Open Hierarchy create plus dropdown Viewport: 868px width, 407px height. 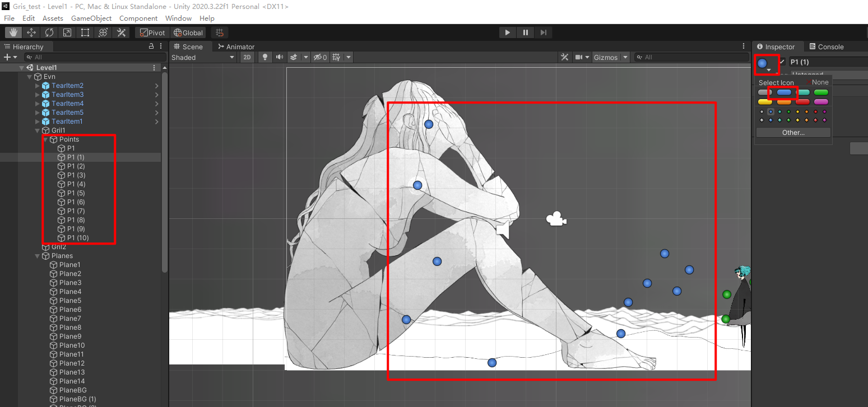(11, 57)
